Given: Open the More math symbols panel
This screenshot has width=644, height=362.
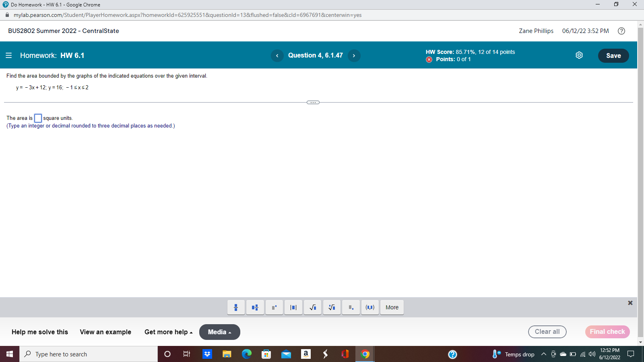Looking at the screenshot, I should [x=391, y=307].
